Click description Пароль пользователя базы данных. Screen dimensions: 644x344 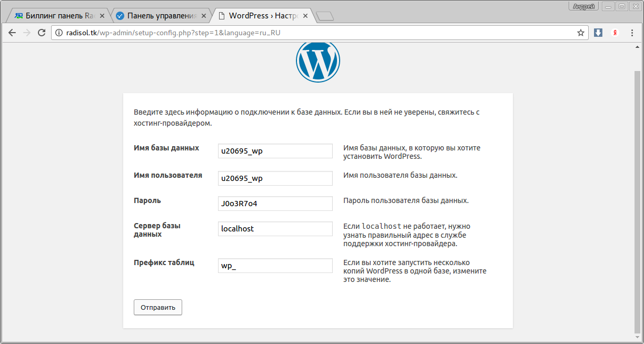[x=406, y=200]
